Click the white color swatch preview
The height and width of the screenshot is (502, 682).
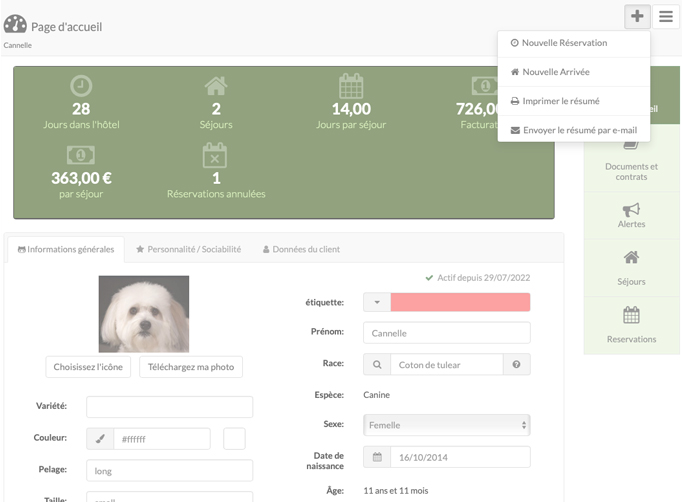[x=234, y=438]
